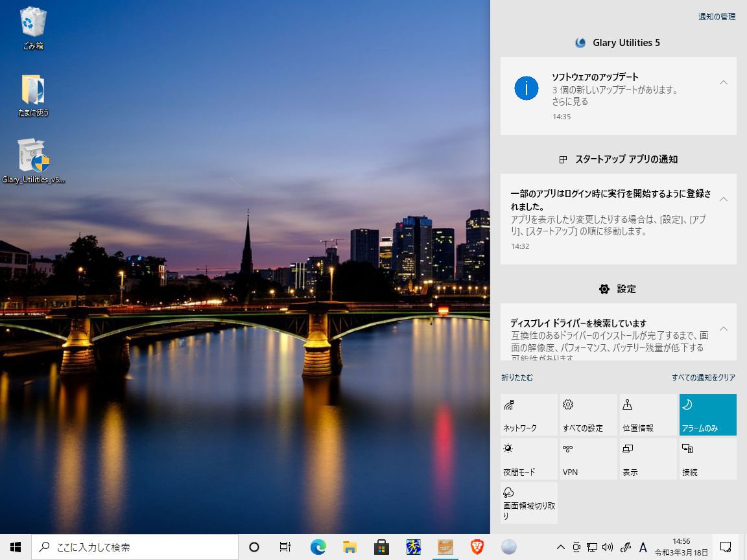Launch the 秀丸 editor from the taskbar

(412, 547)
